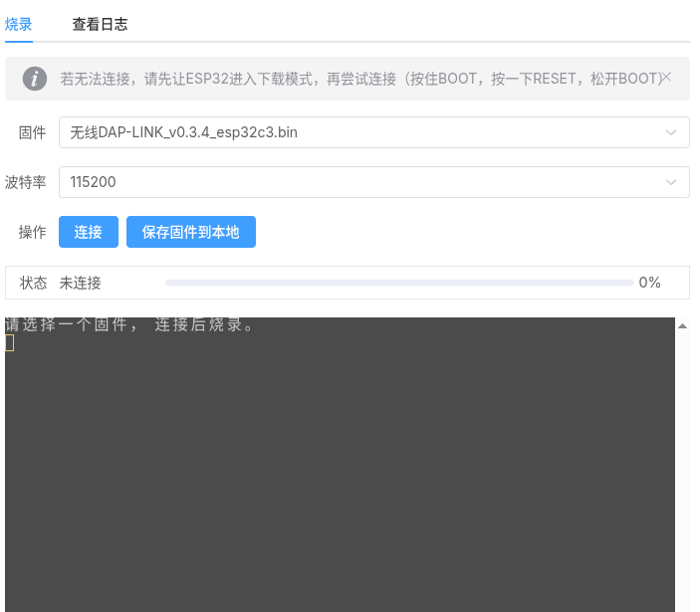This screenshot has width=700, height=612.
Task: Click the 0% progress percentage
Action: [649, 283]
